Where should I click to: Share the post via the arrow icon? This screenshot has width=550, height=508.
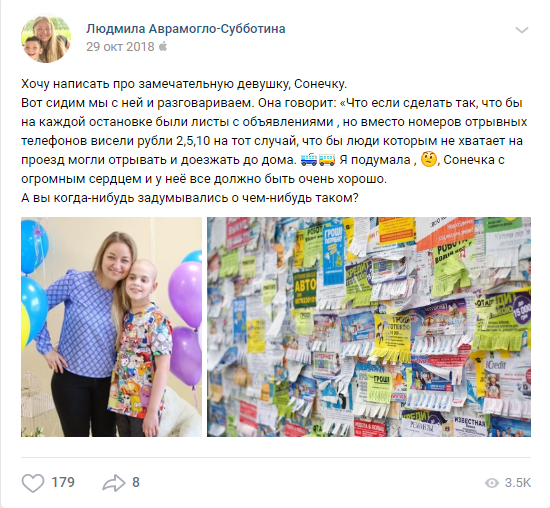pyautogui.click(x=114, y=483)
